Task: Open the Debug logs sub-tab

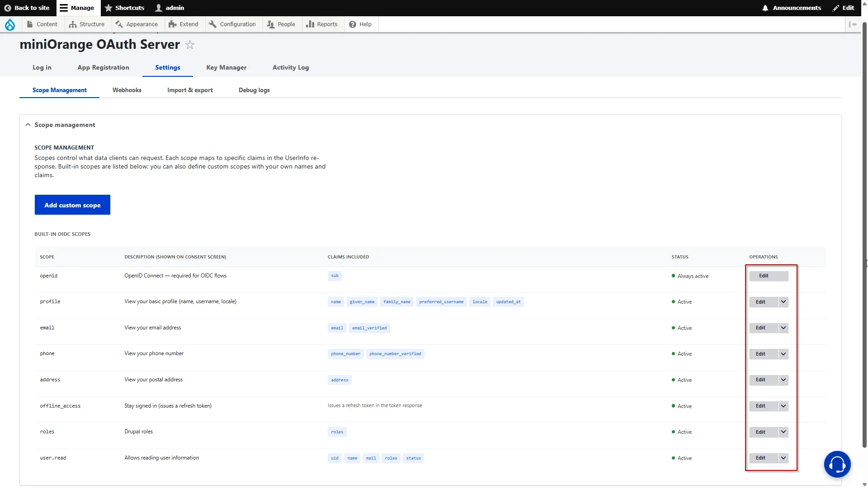Action: coord(254,90)
